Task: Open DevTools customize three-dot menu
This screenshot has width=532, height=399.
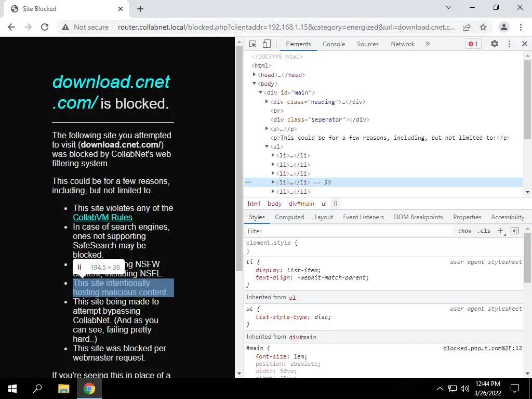Action: tap(509, 44)
